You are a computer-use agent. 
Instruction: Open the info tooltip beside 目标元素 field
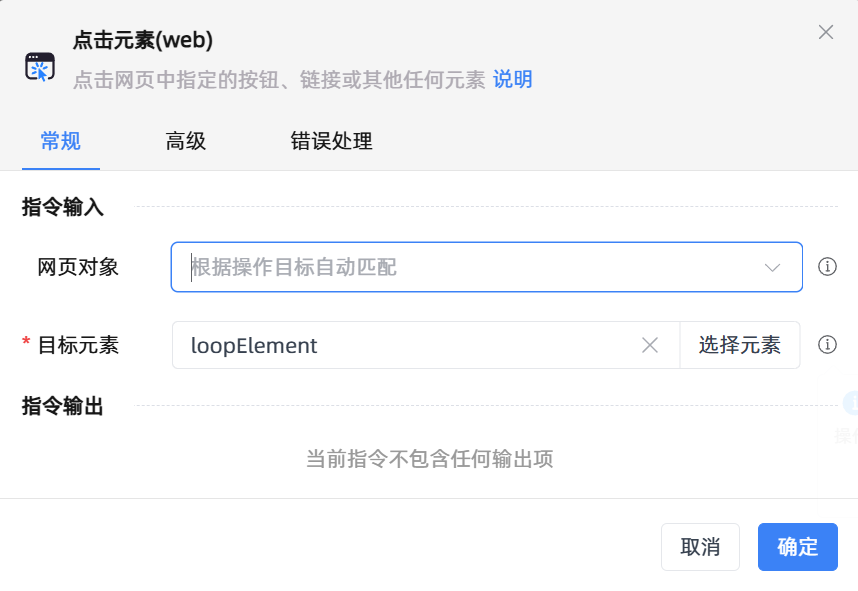pyautogui.click(x=827, y=345)
